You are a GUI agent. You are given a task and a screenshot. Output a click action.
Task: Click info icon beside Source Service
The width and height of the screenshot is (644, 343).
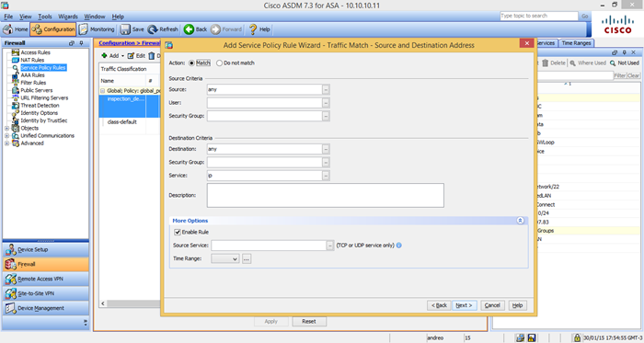click(398, 246)
